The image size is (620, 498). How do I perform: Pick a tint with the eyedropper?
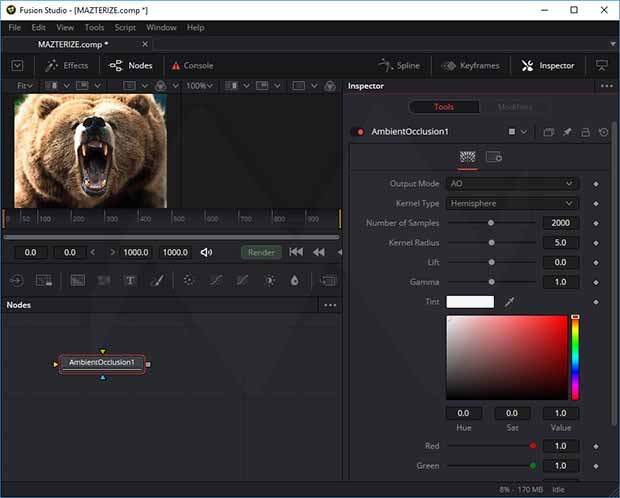(x=509, y=302)
